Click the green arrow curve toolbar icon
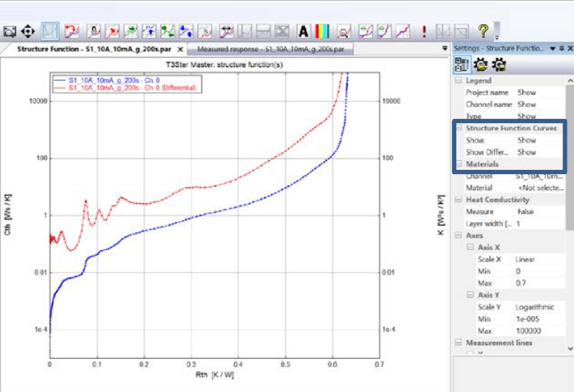 131,32
